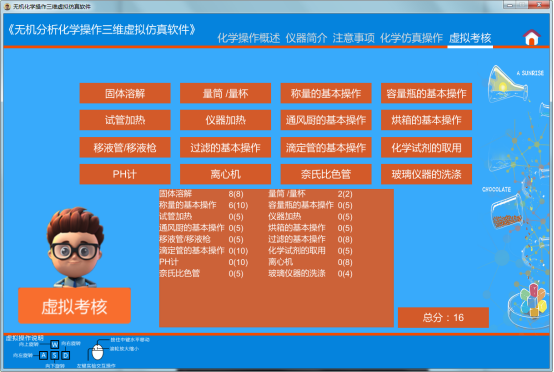Click the D key icon in the controls guide
The image size is (554, 372).
click(x=66, y=355)
